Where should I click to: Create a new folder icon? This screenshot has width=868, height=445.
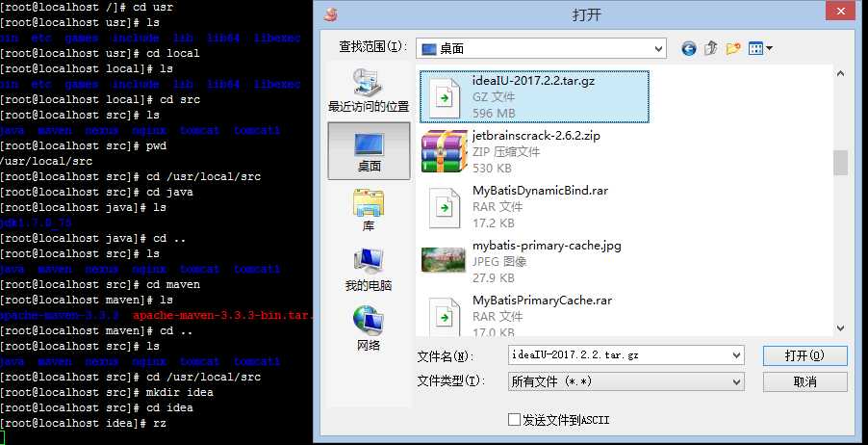pyautogui.click(x=733, y=49)
